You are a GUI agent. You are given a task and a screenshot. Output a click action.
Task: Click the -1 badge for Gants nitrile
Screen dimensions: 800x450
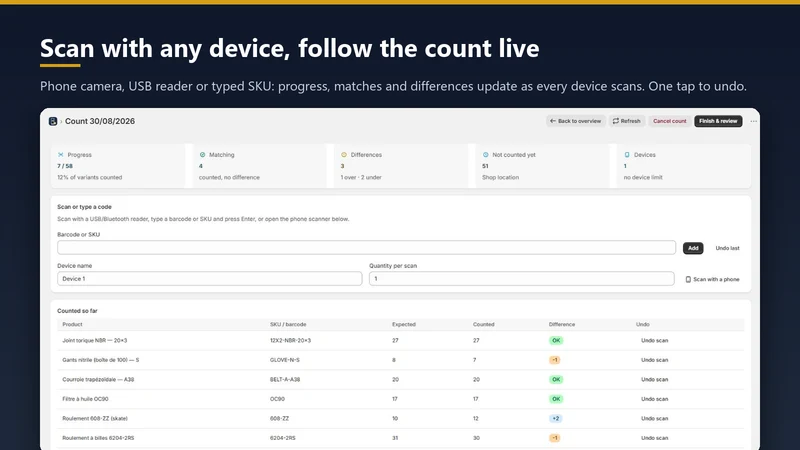[x=555, y=360]
